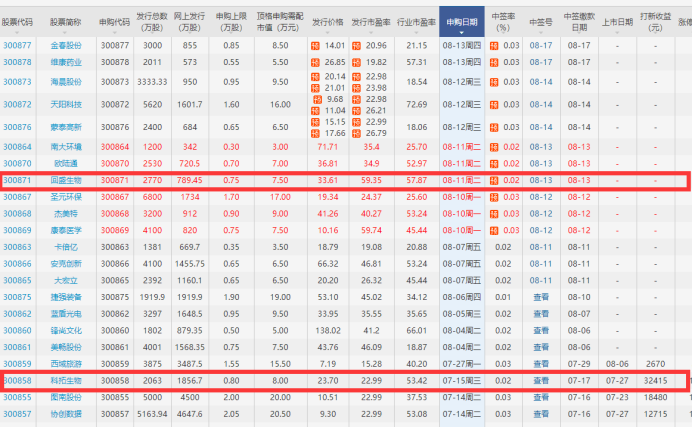The height and width of the screenshot is (427, 692).
Task: Open stock code link 300875
Action: (17, 297)
